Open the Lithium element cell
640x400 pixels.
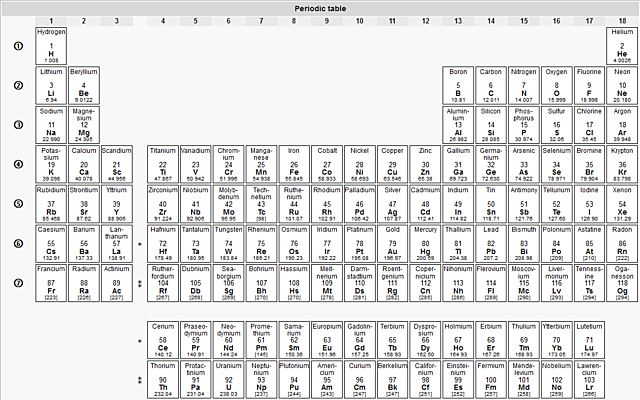(51, 85)
